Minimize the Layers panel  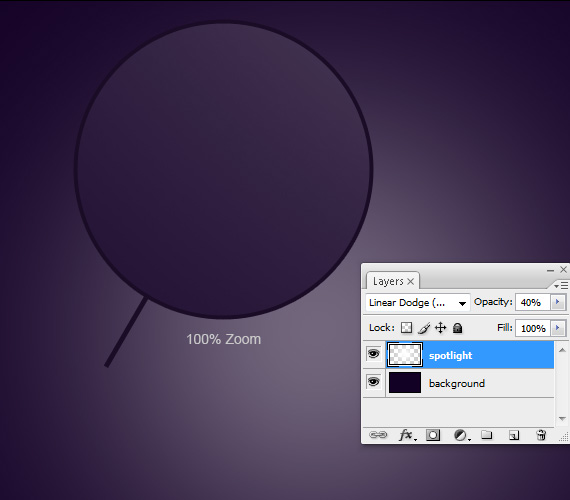tap(550, 270)
